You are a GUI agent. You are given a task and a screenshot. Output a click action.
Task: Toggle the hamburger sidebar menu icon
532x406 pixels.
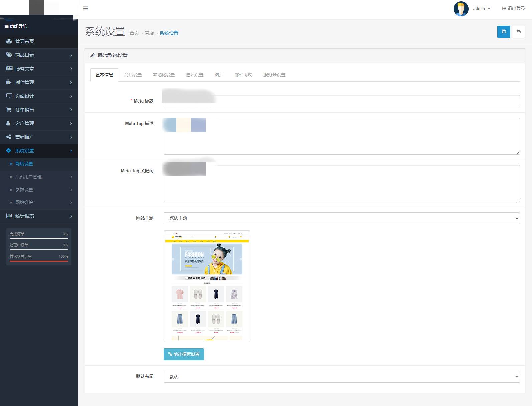tap(86, 9)
